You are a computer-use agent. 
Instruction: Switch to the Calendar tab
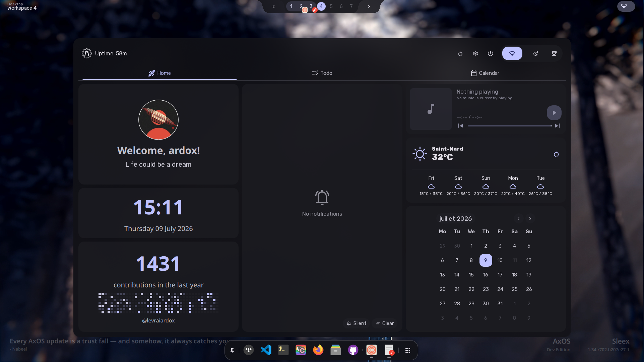[x=485, y=73]
